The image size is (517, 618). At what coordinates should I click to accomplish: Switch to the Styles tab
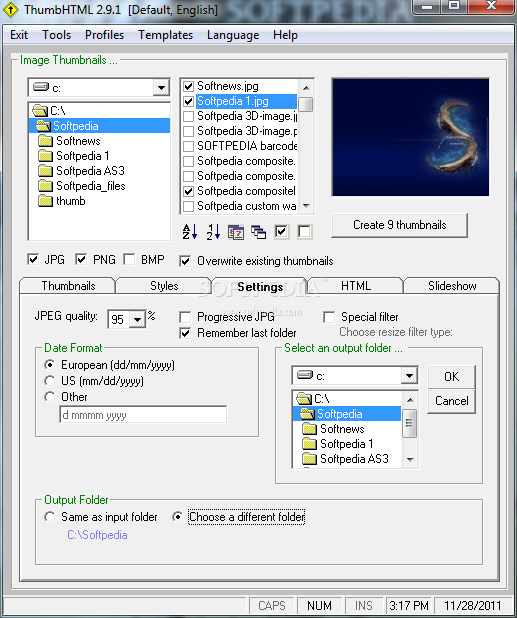coord(164,286)
